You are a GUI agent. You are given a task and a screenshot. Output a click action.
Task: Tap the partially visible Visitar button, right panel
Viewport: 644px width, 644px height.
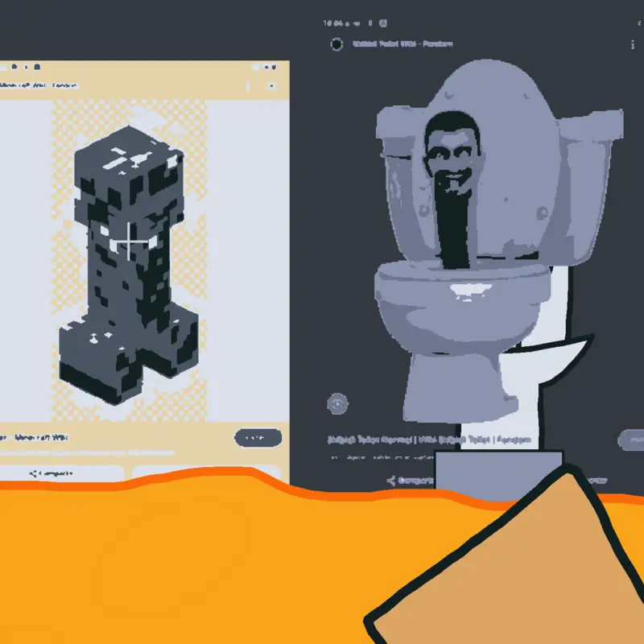point(631,440)
